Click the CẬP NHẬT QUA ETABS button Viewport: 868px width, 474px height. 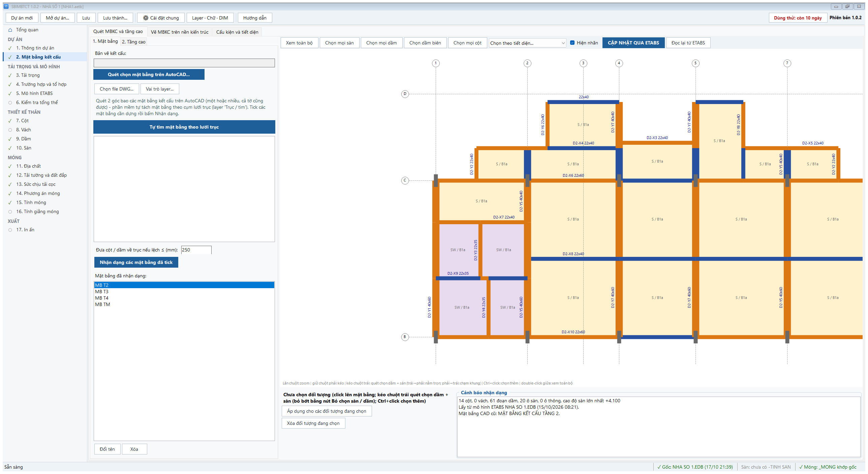point(633,43)
